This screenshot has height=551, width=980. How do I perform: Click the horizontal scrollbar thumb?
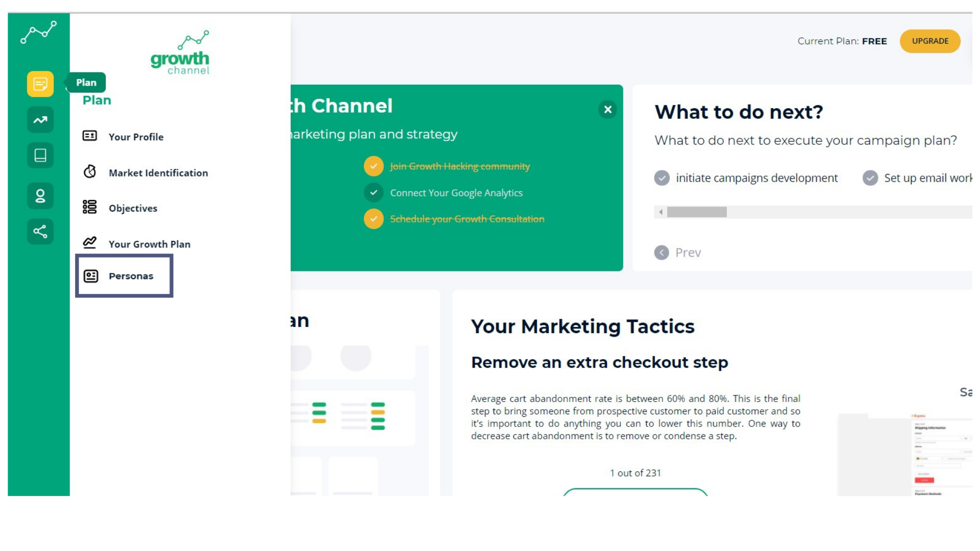[x=697, y=212]
